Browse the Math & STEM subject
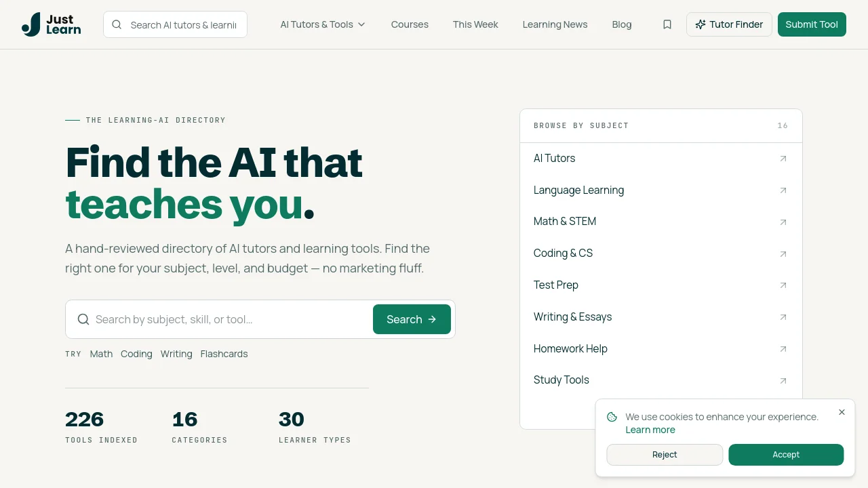The height and width of the screenshot is (488, 868). tap(661, 222)
